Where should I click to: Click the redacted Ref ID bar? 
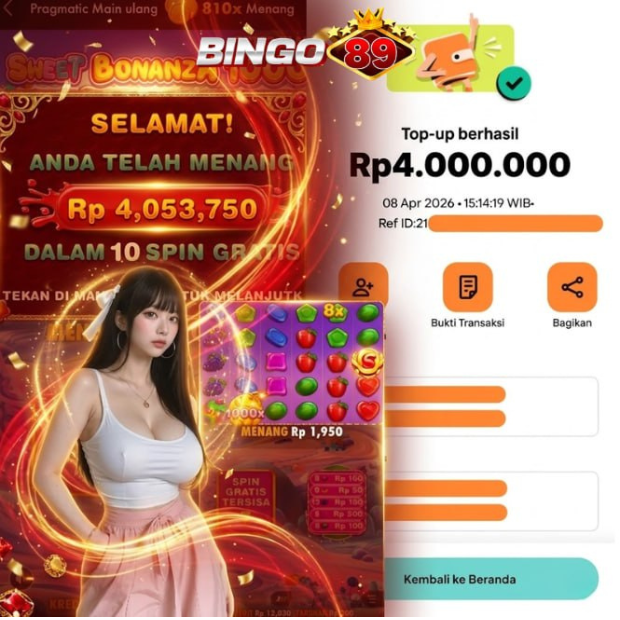(515, 223)
